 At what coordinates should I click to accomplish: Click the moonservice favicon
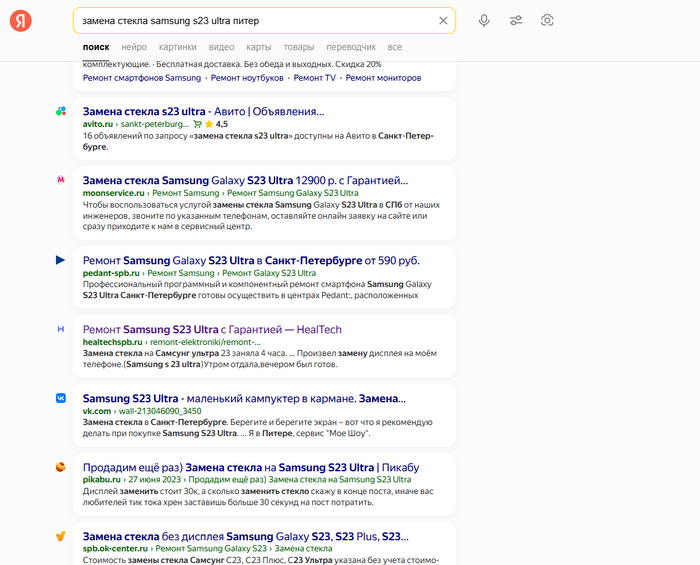(61, 180)
